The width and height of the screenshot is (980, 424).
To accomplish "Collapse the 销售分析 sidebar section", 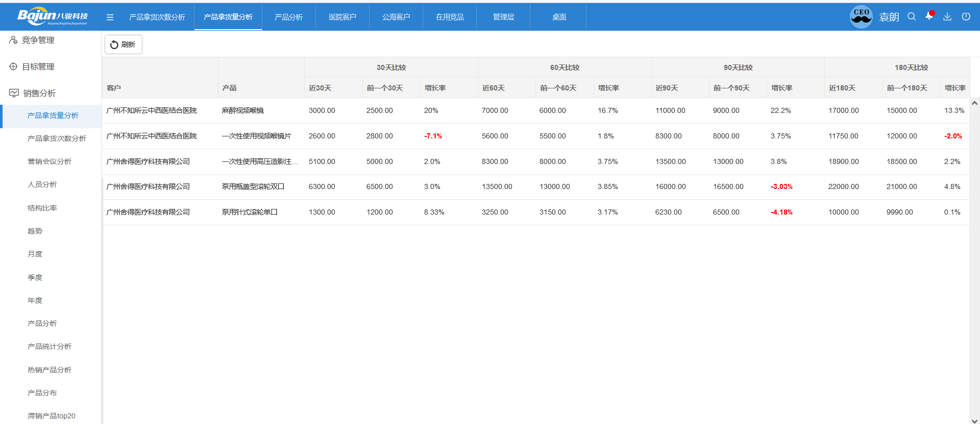I will coord(39,93).
